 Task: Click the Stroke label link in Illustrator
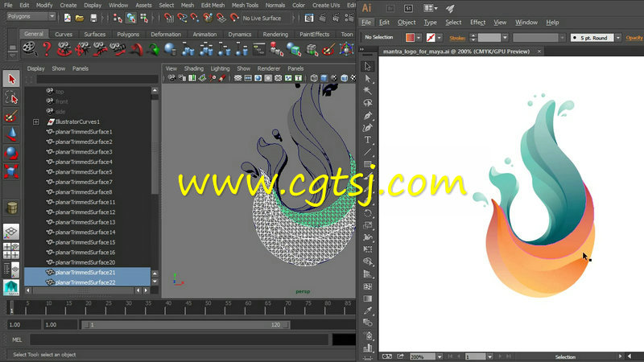coord(457,38)
